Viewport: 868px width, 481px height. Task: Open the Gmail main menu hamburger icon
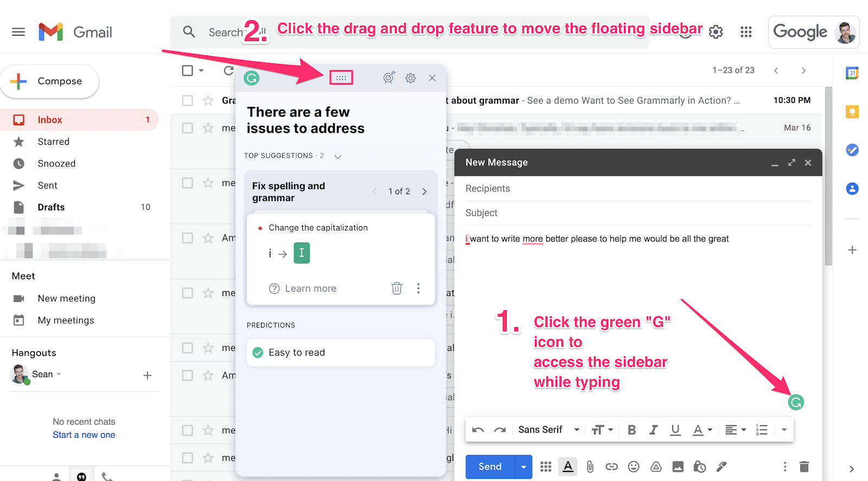click(18, 32)
